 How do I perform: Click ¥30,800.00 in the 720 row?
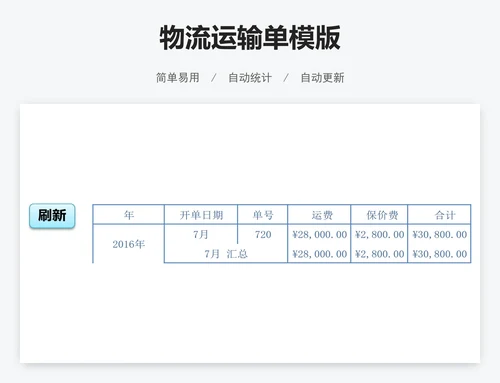coord(439,234)
